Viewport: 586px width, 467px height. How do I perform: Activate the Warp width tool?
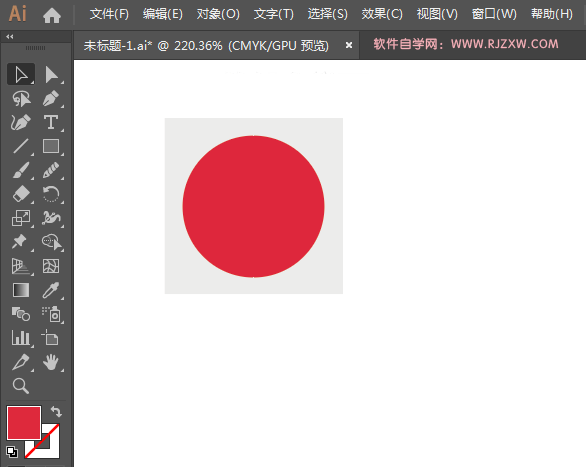coord(51,218)
